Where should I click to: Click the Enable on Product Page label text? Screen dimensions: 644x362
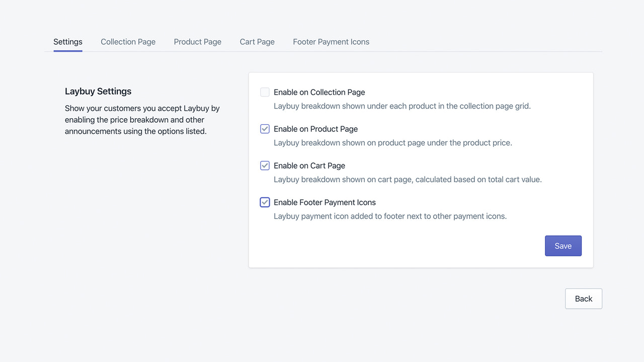tap(315, 129)
